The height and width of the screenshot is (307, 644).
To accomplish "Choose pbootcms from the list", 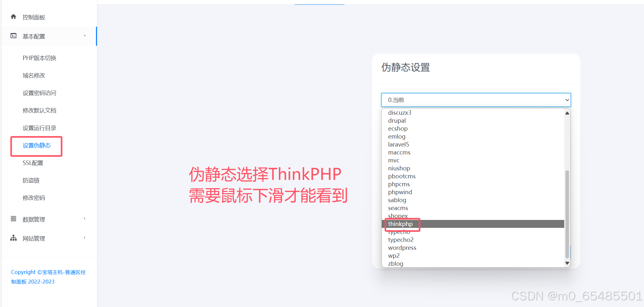I will (473, 176).
